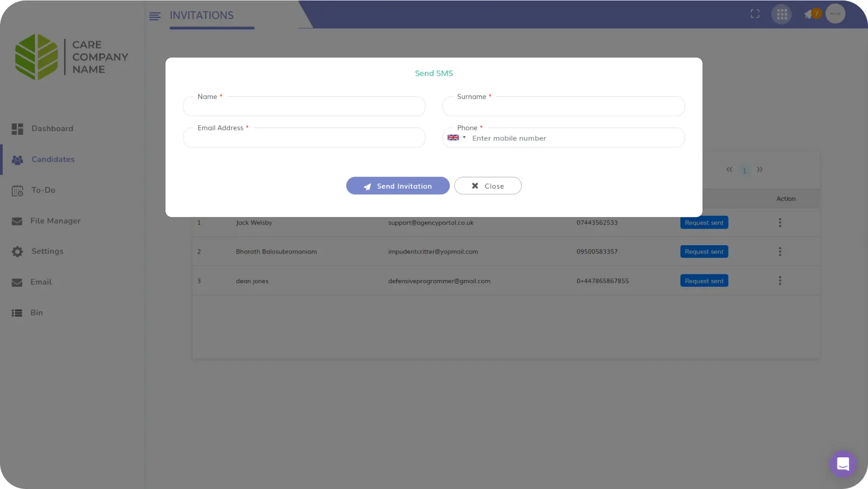Click the Enter mobile number field
This screenshot has width=868, height=489.
coord(575,138)
